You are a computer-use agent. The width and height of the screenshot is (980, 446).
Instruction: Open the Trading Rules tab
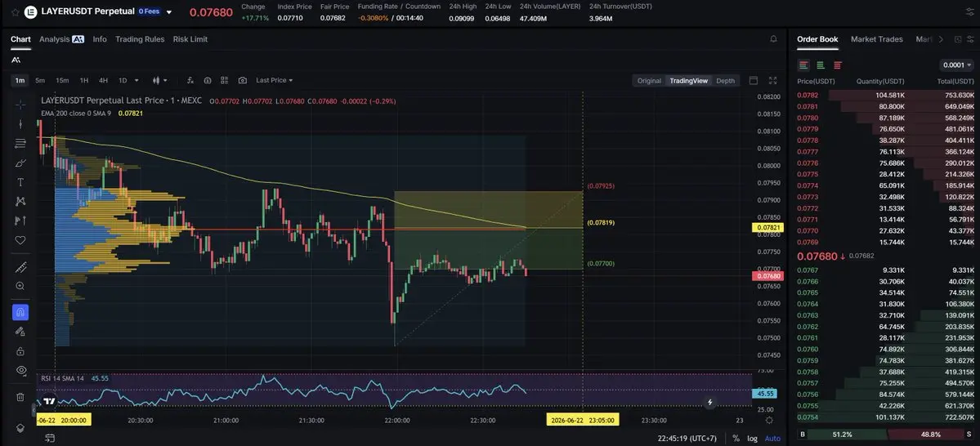pyautogui.click(x=140, y=39)
